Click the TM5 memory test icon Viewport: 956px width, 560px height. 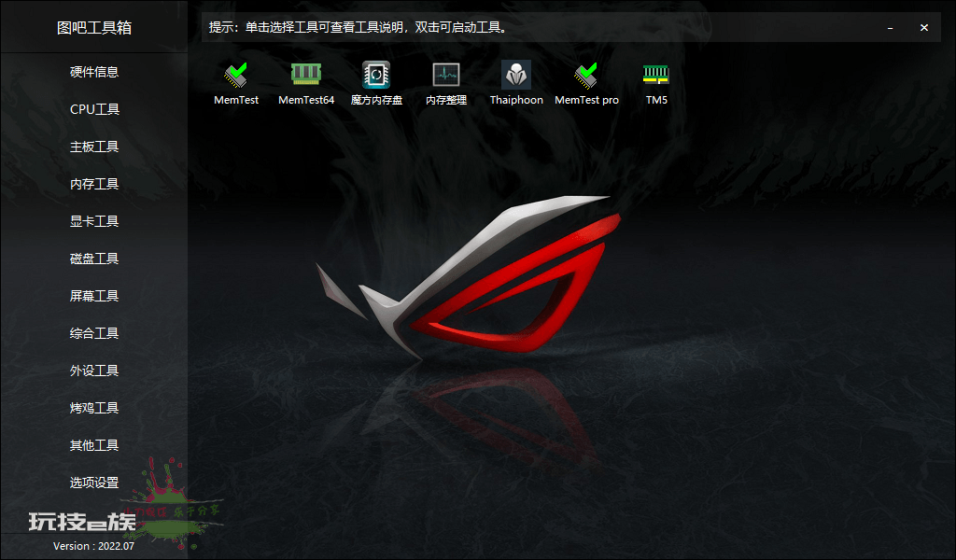[x=656, y=75]
